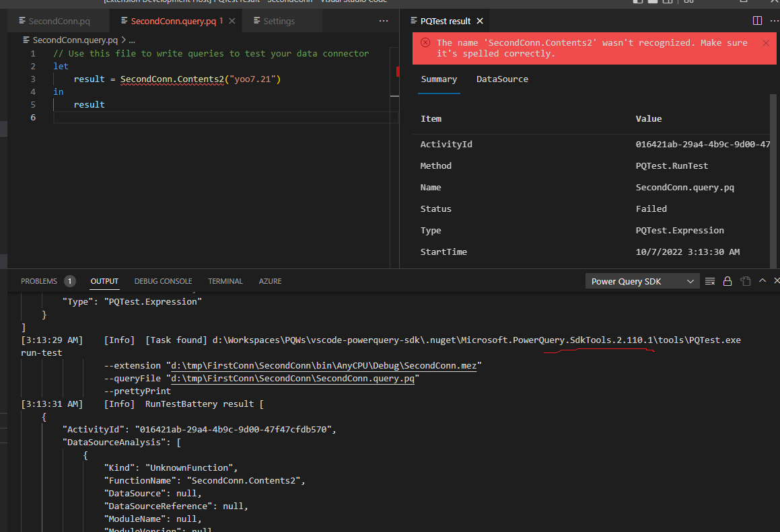
Task: Click the StartTime value 10/7/2022 3:13:30 AM
Action: tap(688, 252)
